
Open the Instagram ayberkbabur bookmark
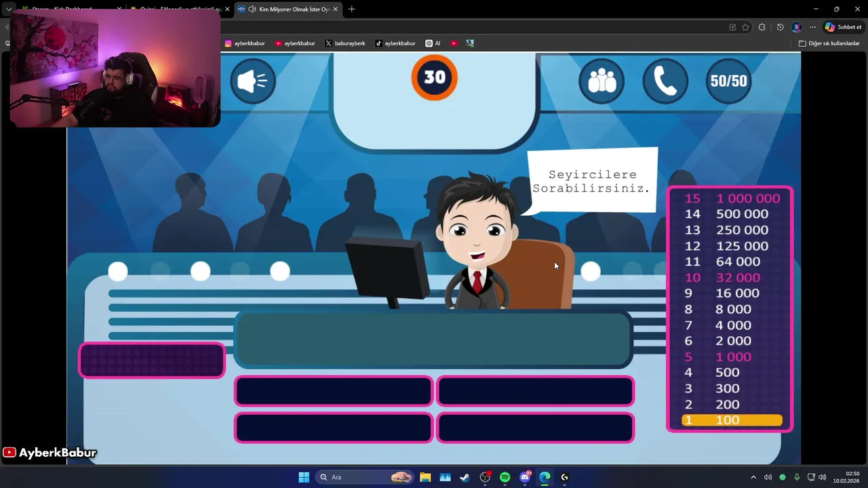[245, 43]
